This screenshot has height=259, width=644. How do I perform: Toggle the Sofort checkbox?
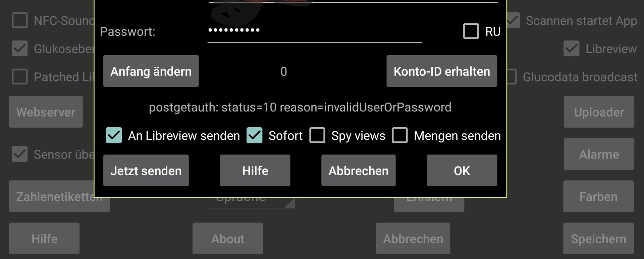(255, 135)
